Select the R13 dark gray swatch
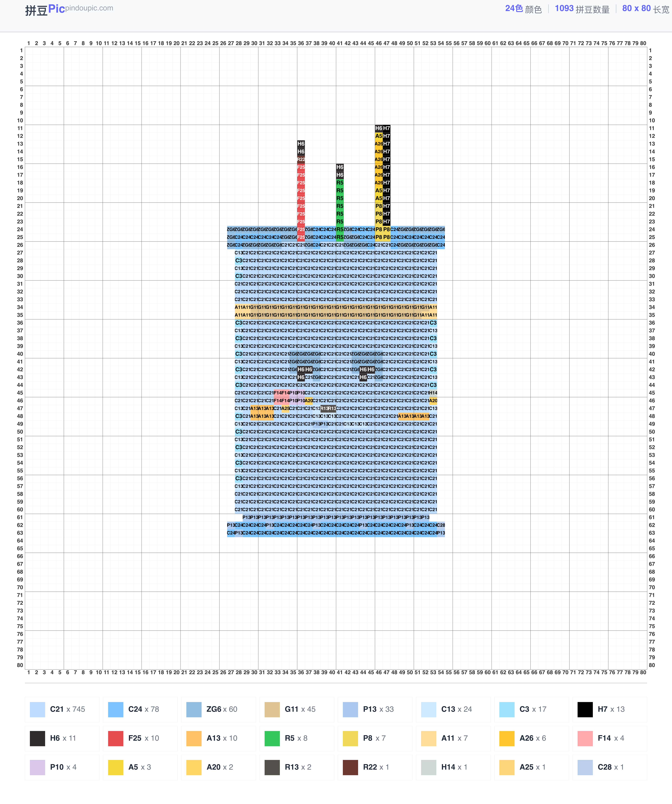Screen dimensions: 672x804 [x=272, y=768]
